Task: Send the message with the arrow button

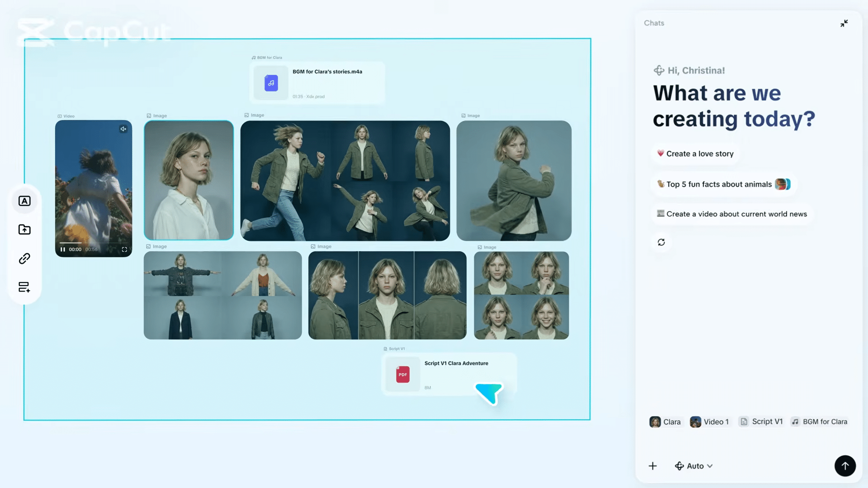Action: pyautogui.click(x=844, y=466)
